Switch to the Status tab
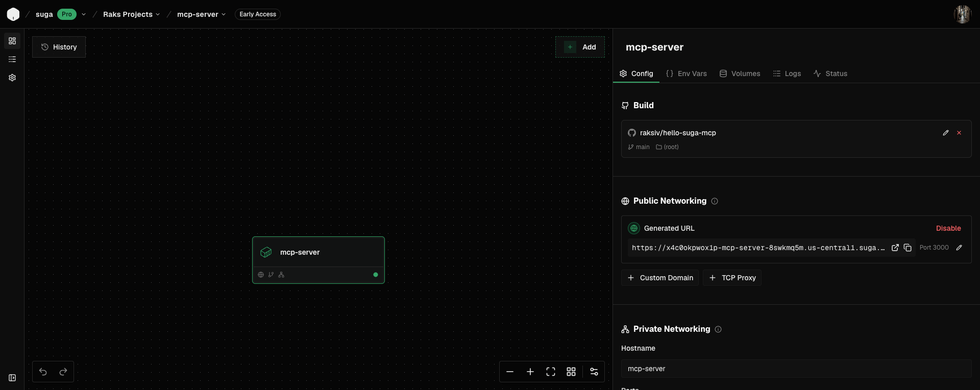 pyautogui.click(x=830, y=74)
